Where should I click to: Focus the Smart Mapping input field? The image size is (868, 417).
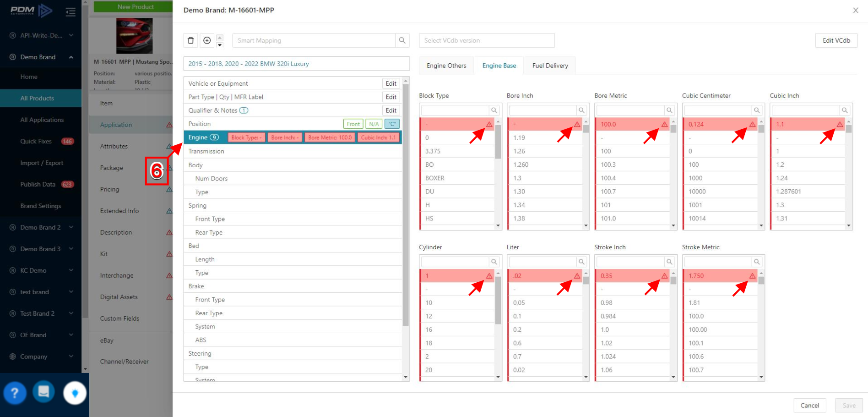(314, 40)
